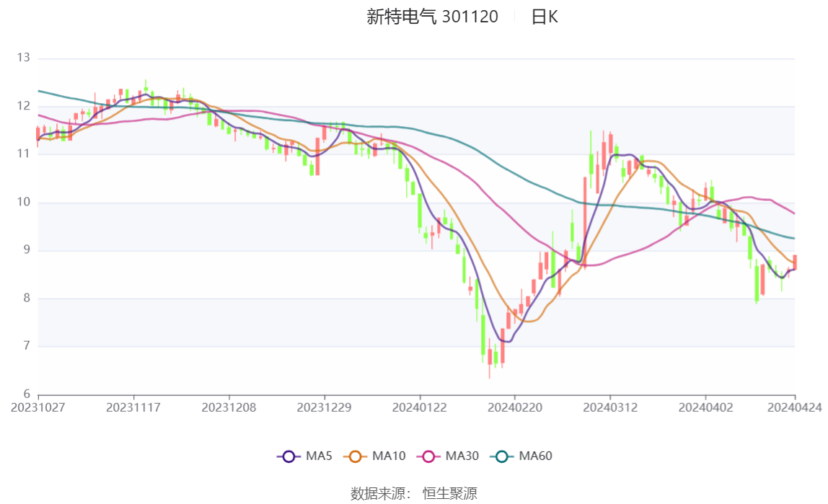Select the 日K period label
828x504 pixels.
pyautogui.click(x=545, y=17)
